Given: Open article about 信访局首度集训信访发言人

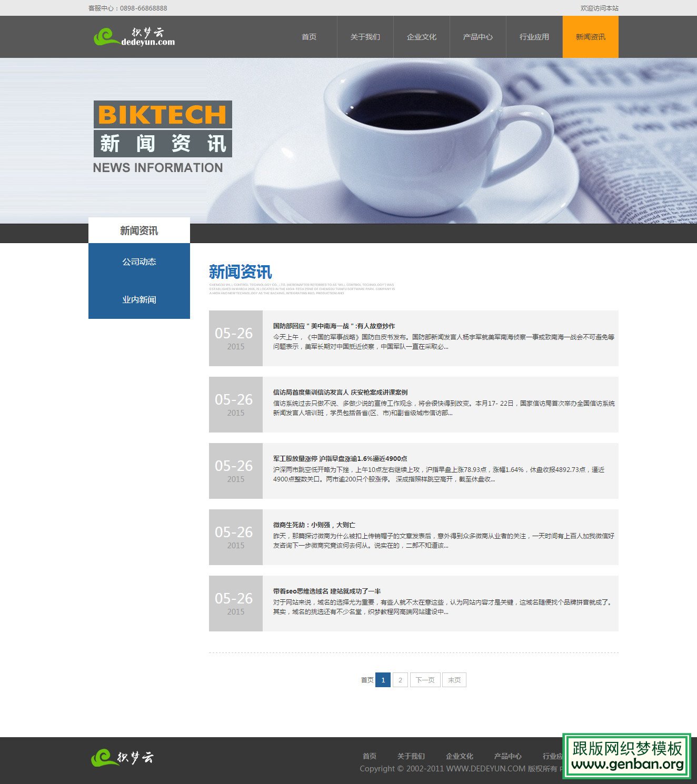Looking at the screenshot, I should [x=340, y=393].
